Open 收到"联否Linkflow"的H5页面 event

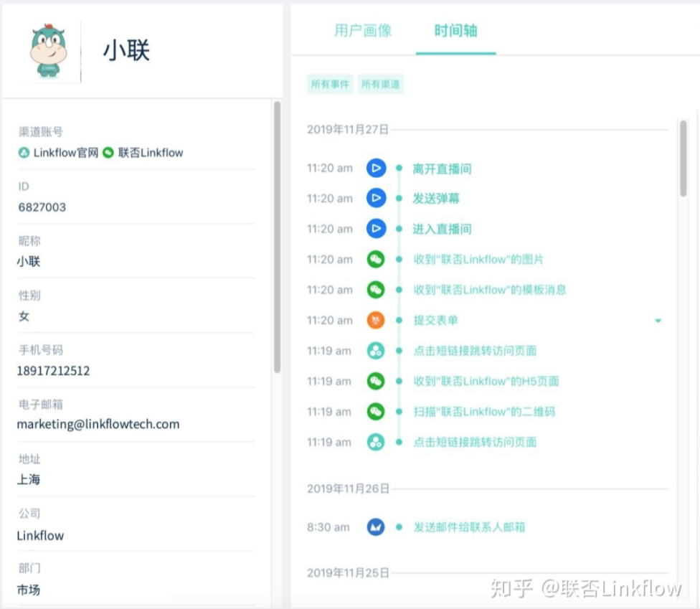tap(486, 382)
